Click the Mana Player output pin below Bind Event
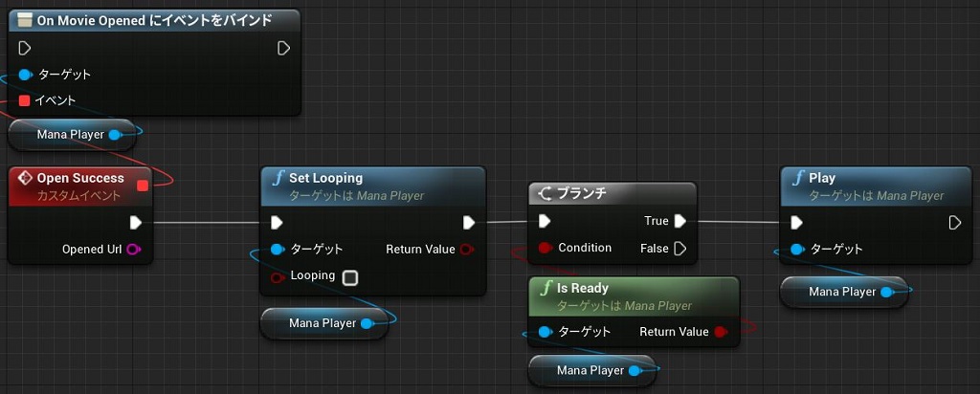Screen dimensions: 980x394 coord(115,134)
